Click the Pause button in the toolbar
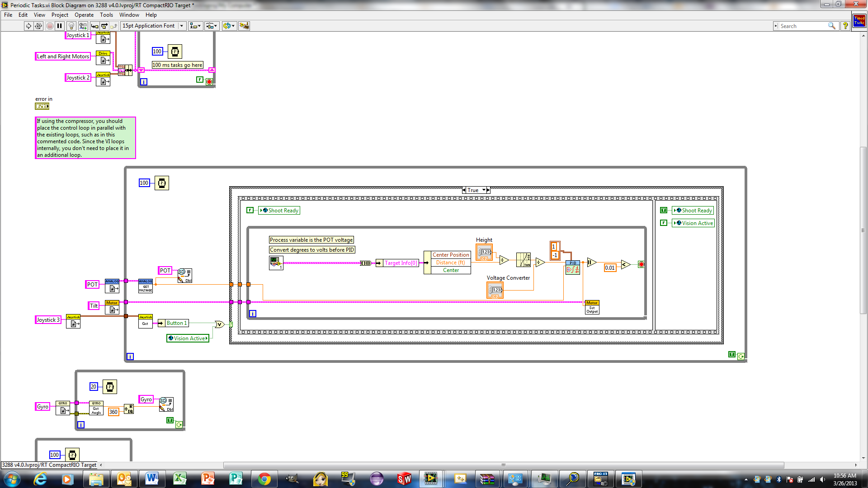 [x=59, y=26]
